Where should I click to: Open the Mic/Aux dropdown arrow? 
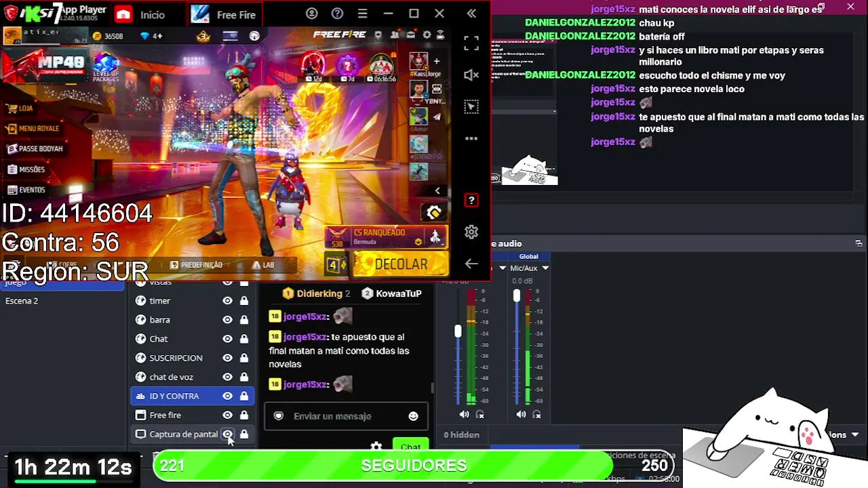[x=545, y=268]
